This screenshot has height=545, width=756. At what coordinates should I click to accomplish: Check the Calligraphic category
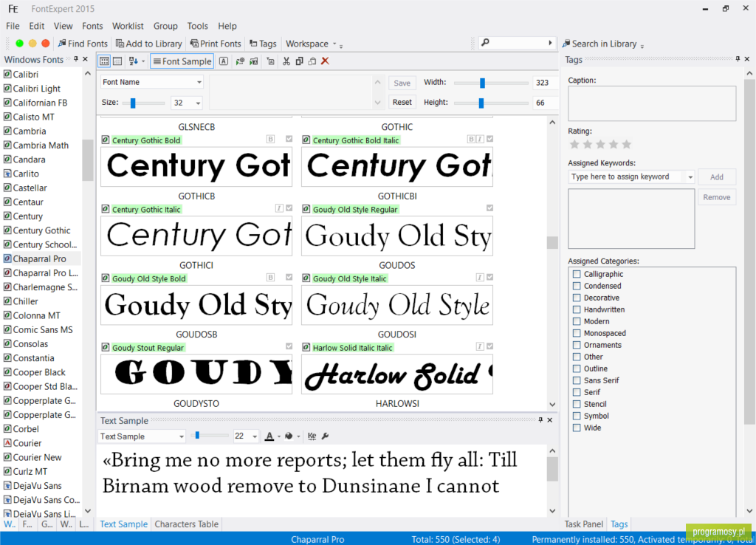click(577, 274)
